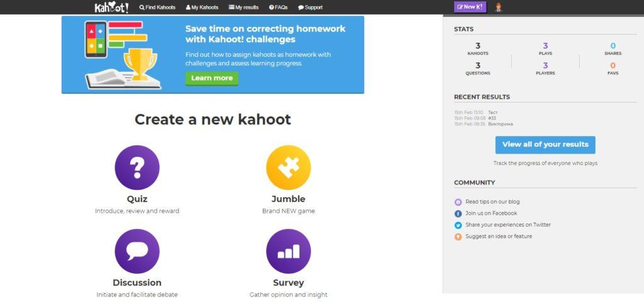The width and height of the screenshot is (644, 304).
Task: Click the magnifier icon beside Find Kahoots
Action: 142,8
